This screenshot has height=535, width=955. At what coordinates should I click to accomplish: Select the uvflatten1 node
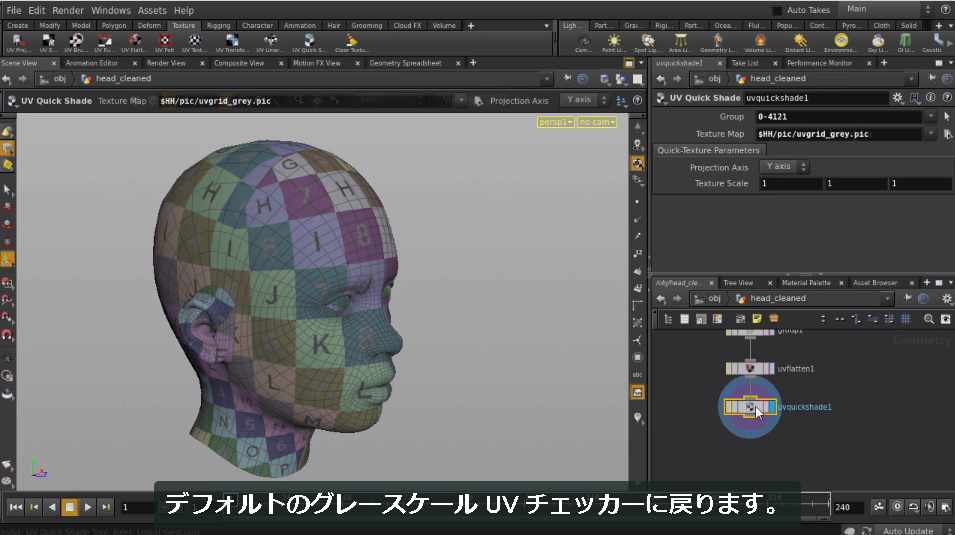(x=750, y=368)
